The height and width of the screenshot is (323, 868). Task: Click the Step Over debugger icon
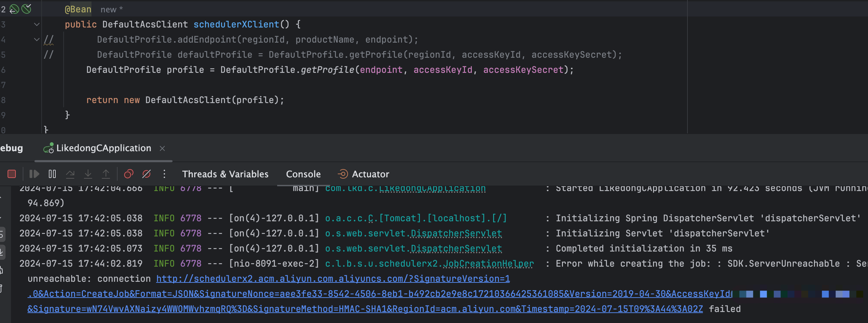pyautogui.click(x=70, y=174)
